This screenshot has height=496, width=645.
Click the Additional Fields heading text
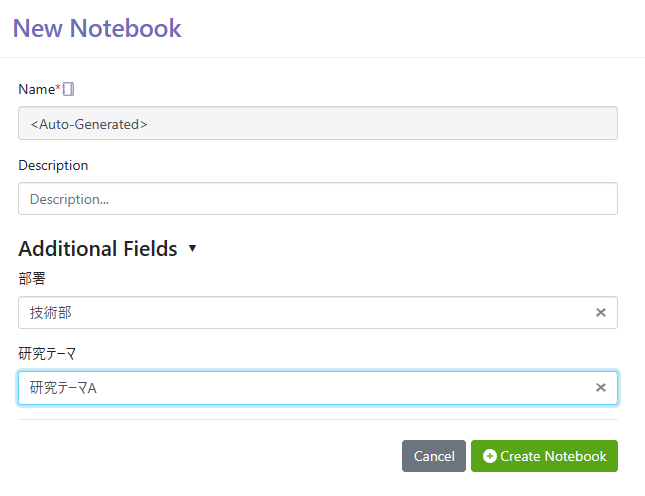pos(98,248)
